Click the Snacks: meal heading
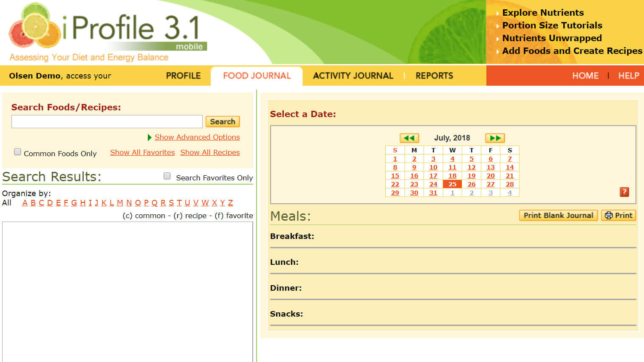The image size is (644, 362). click(287, 314)
